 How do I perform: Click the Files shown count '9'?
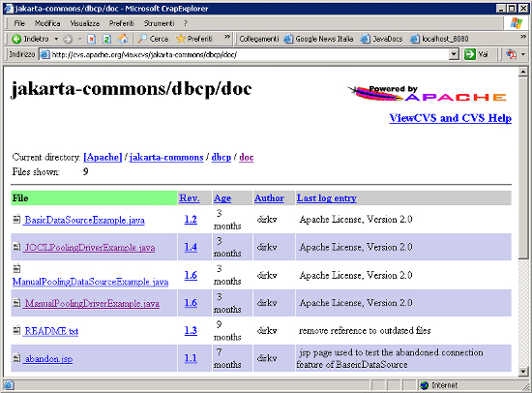[x=85, y=171]
